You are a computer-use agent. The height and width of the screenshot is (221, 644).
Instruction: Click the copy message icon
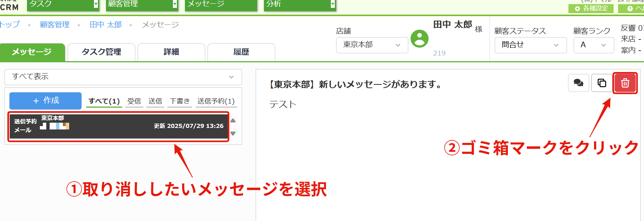click(x=602, y=83)
